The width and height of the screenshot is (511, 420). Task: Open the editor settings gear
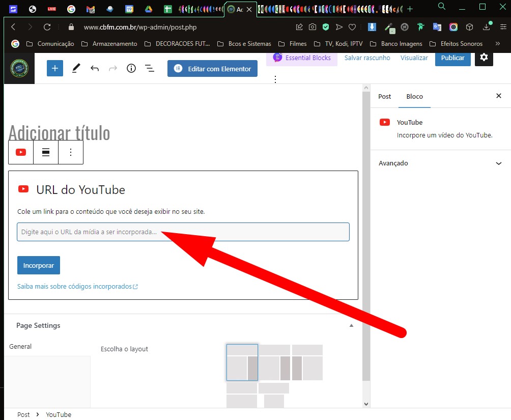(484, 58)
